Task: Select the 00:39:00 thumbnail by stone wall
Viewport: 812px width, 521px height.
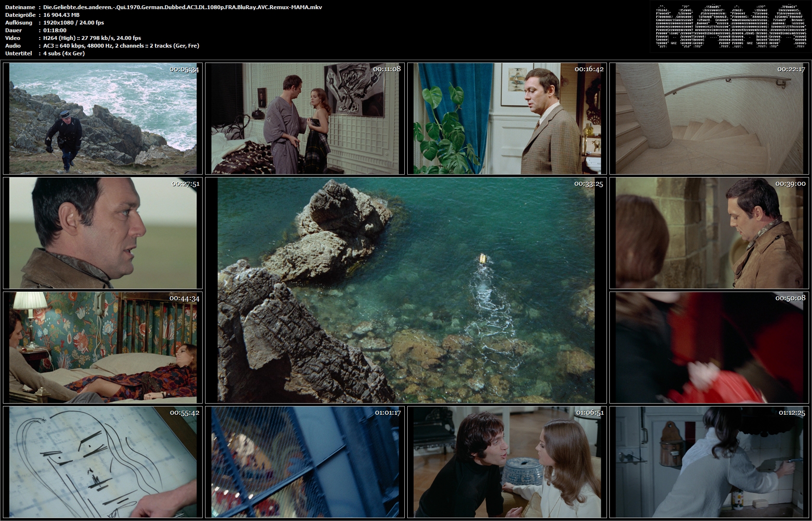Action: [x=709, y=233]
